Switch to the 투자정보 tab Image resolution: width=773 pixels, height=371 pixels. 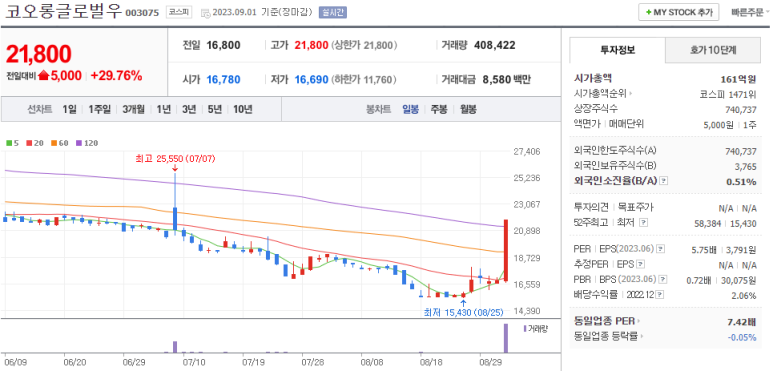pyautogui.click(x=617, y=50)
